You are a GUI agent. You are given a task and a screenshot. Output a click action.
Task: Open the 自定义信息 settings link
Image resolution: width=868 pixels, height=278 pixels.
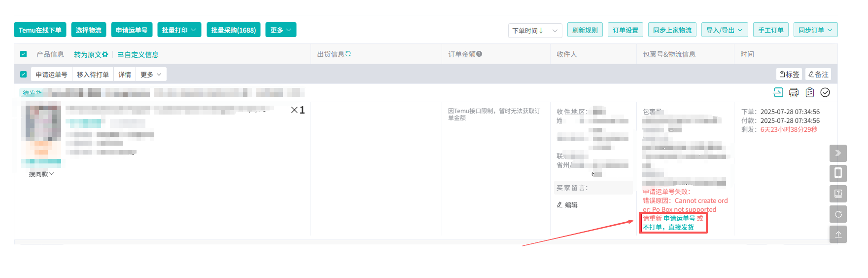pos(138,54)
